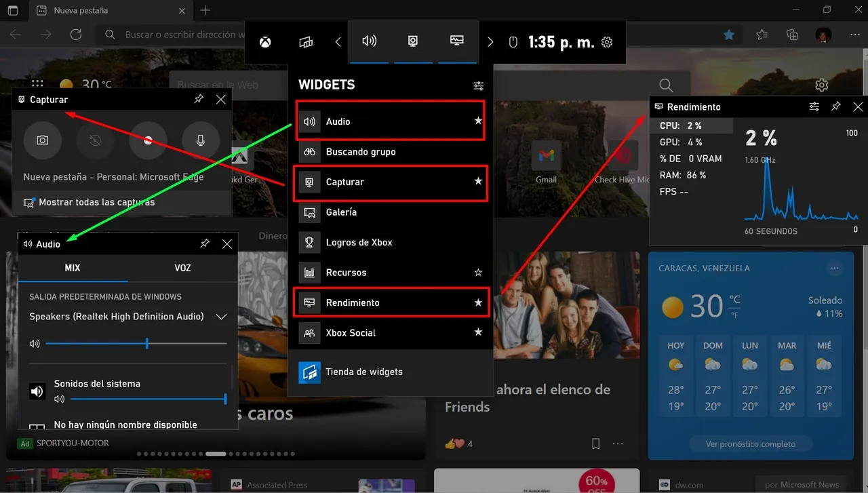868x493 pixels.
Task: Select Rendimiento in the widgets list
Action: [391, 302]
